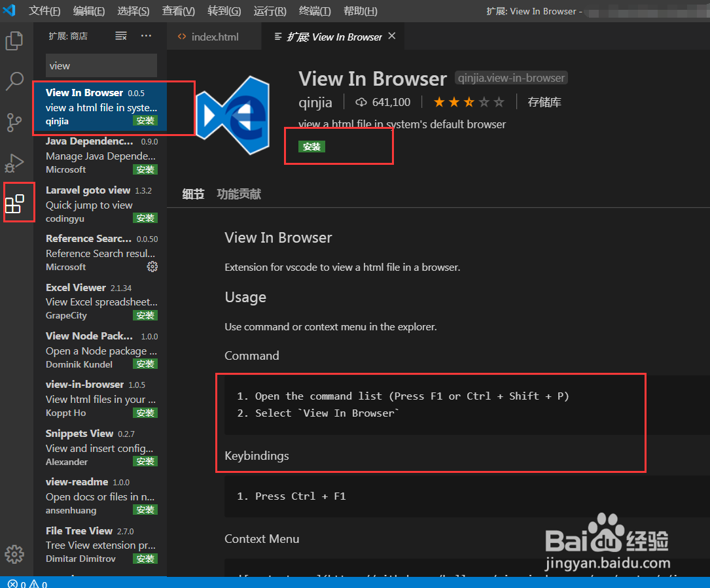Open the 编辑(E) menu
The width and height of the screenshot is (710, 588).
click(x=89, y=11)
